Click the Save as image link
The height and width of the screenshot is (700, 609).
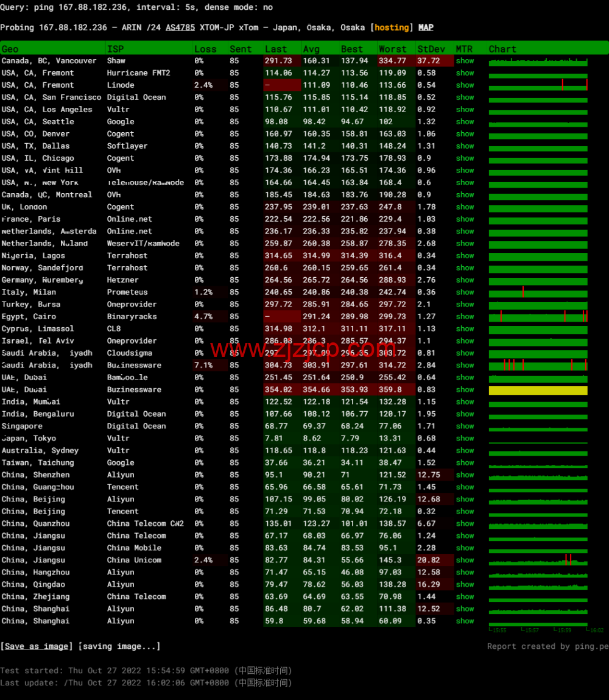click(37, 646)
